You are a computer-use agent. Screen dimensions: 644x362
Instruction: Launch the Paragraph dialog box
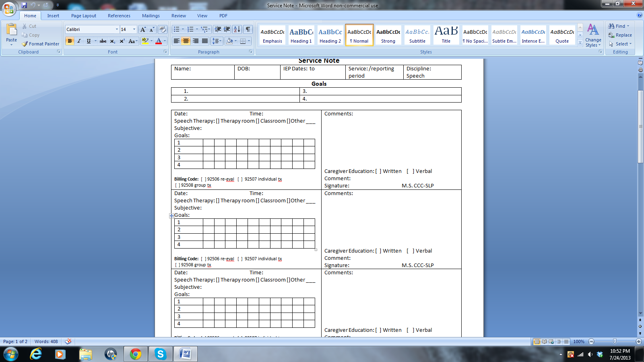pyautogui.click(x=250, y=52)
